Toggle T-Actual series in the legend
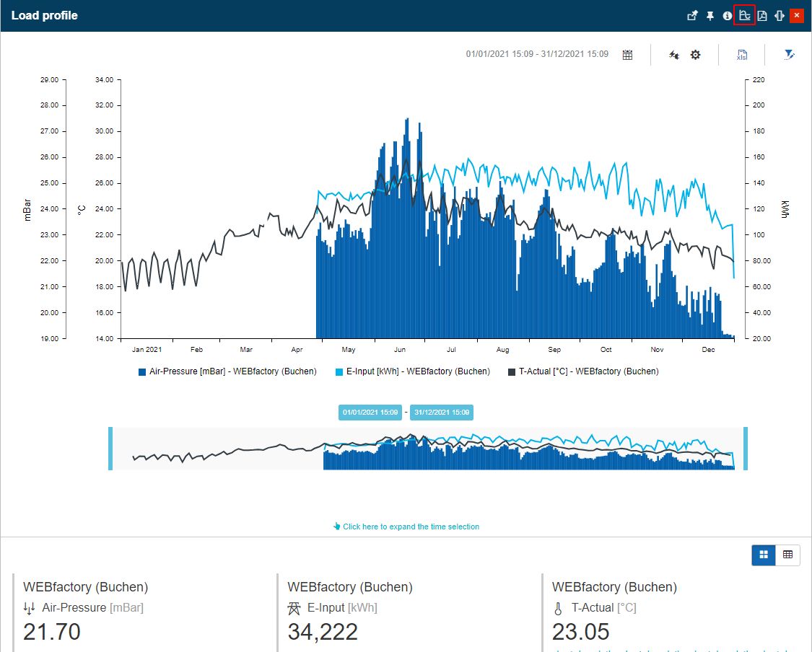Image resolution: width=812 pixels, height=652 pixels. click(583, 371)
